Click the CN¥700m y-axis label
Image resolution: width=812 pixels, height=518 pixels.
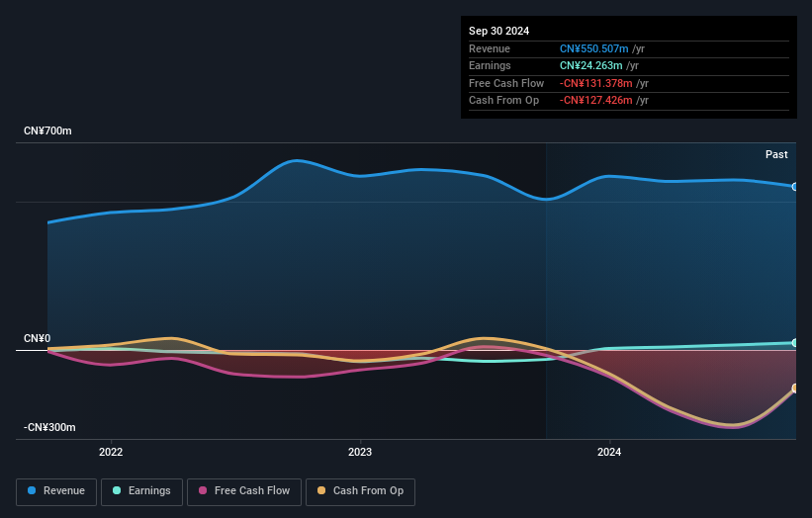47,130
